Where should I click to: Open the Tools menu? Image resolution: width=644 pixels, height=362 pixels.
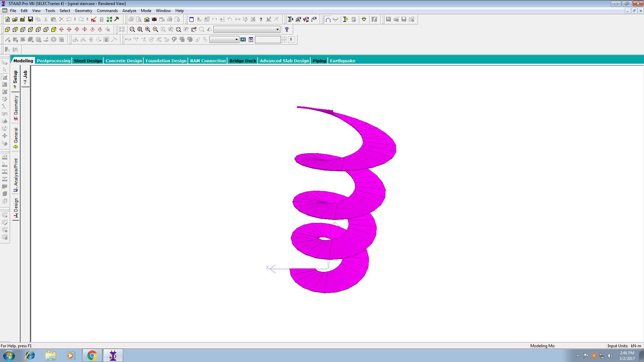click(50, 11)
